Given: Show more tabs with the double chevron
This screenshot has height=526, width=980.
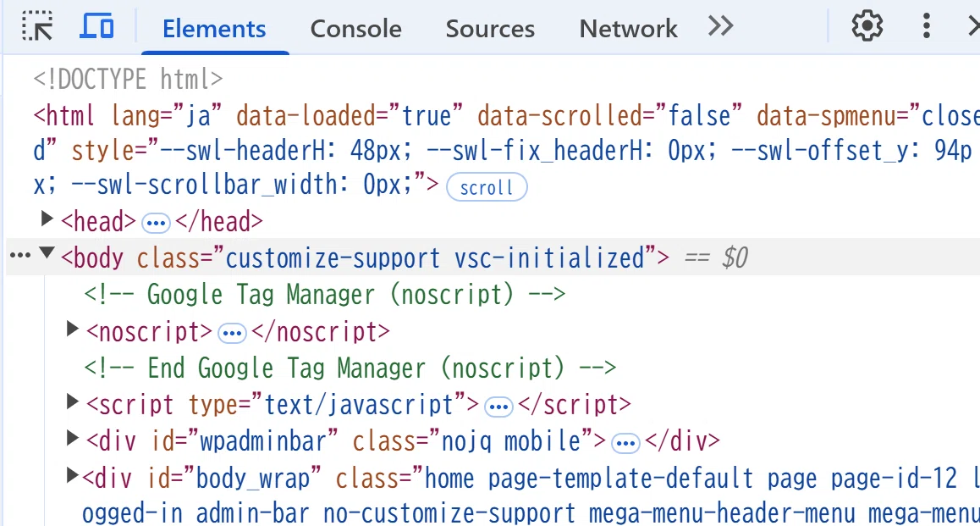Looking at the screenshot, I should 721,26.
